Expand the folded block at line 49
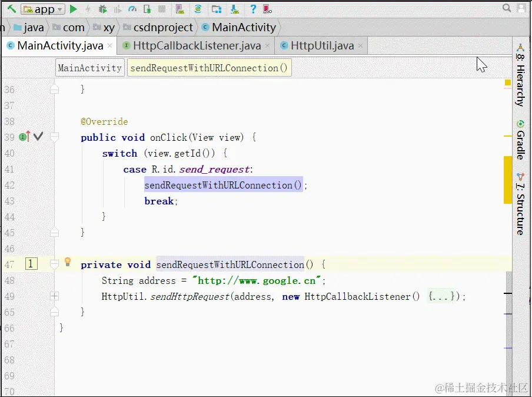532x397 pixels. (54, 296)
